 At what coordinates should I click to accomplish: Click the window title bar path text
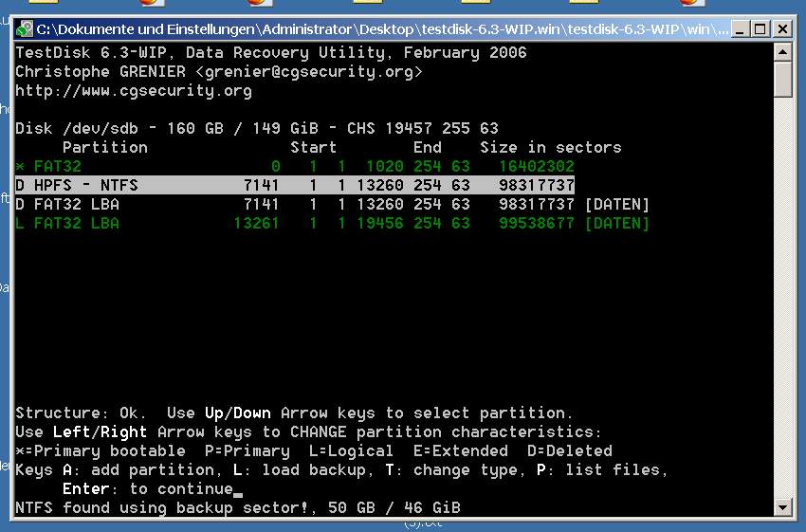pyautogui.click(x=382, y=29)
